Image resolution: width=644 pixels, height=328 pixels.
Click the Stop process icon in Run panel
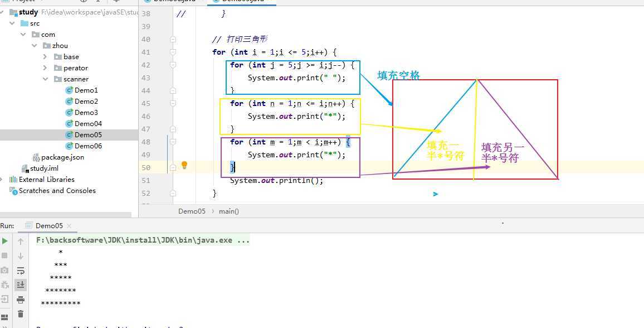click(x=4, y=255)
